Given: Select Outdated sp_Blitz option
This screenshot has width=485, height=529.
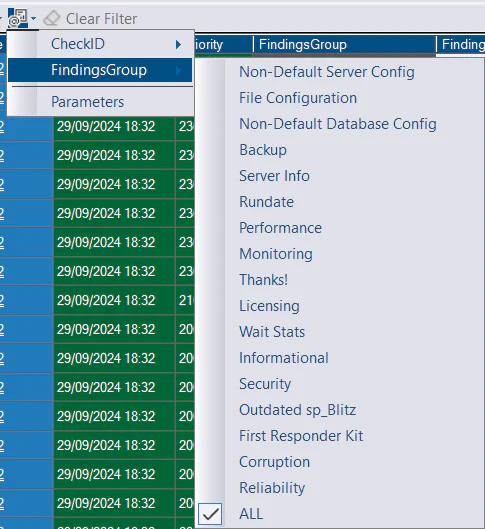Looking at the screenshot, I should click(x=297, y=410).
